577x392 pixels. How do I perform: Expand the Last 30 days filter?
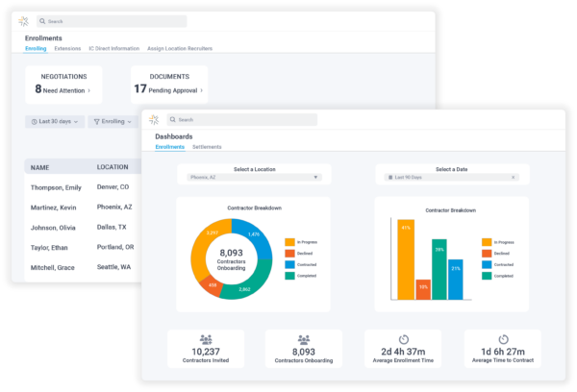click(54, 122)
